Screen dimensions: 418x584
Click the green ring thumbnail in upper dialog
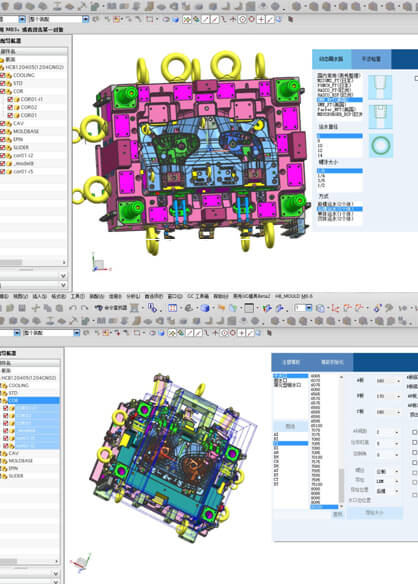click(x=380, y=146)
